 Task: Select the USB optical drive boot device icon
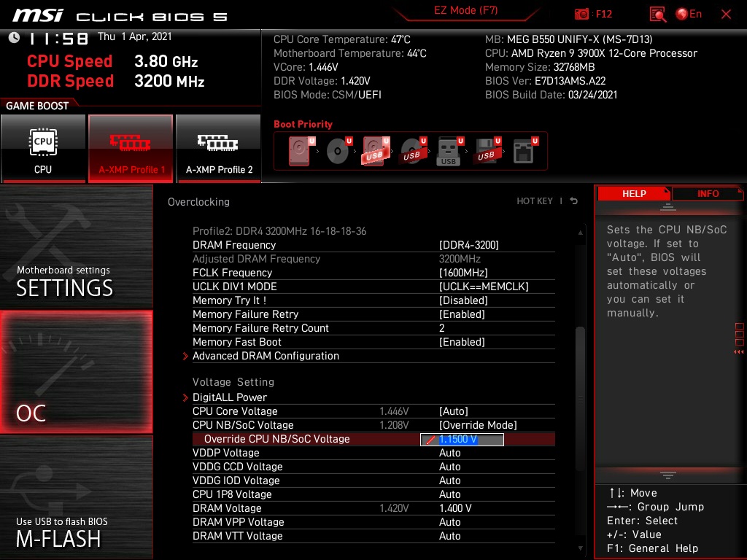pos(413,151)
